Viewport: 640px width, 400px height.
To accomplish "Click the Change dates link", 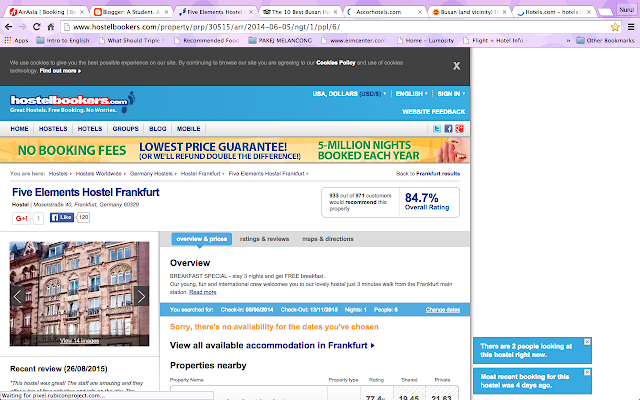I will [x=443, y=310].
